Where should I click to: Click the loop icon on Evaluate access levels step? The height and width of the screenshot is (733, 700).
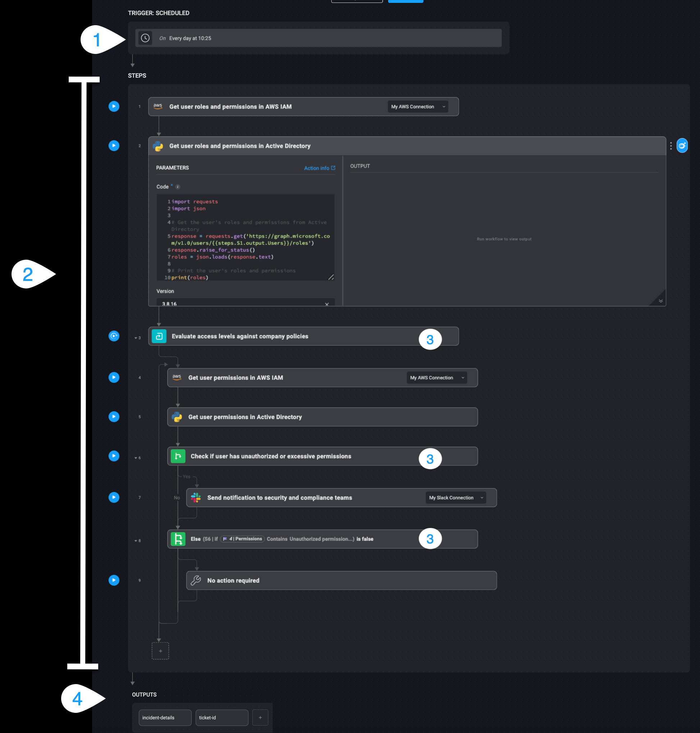click(159, 336)
